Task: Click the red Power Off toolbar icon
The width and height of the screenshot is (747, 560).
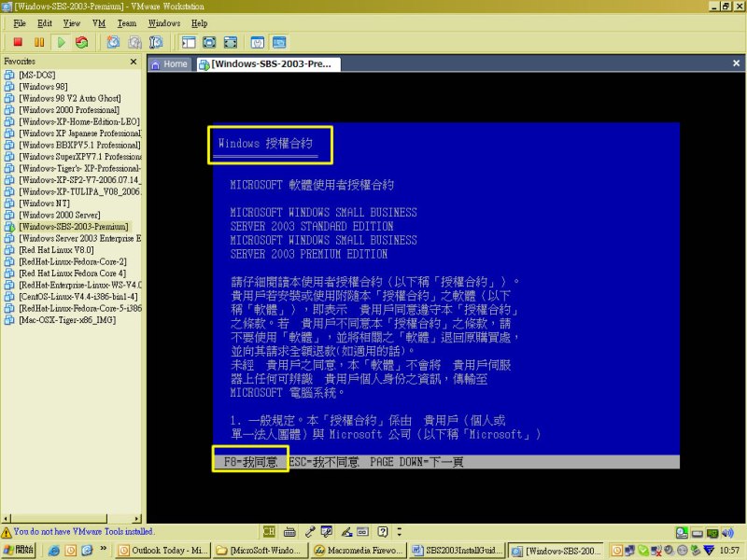Action: tap(18, 42)
